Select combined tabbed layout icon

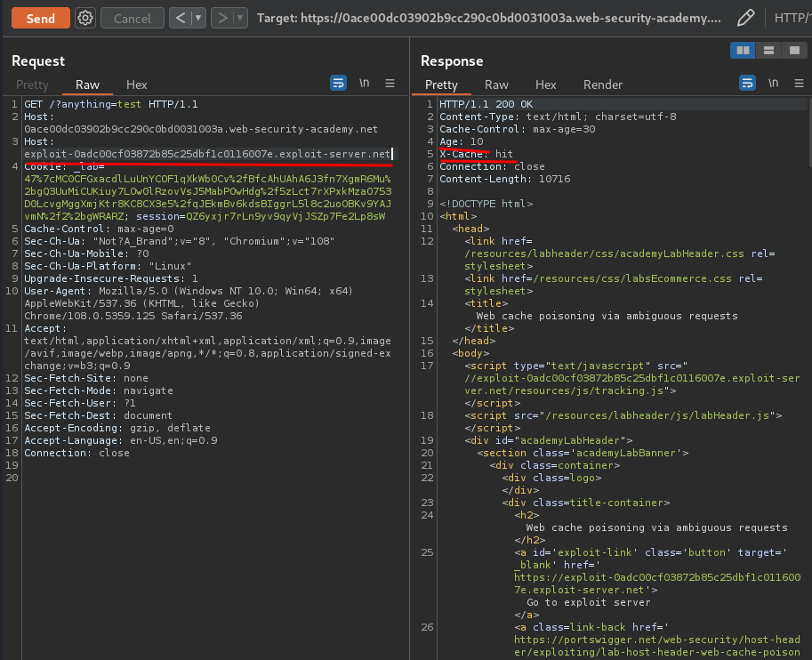pyautogui.click(x=794, y=50)
